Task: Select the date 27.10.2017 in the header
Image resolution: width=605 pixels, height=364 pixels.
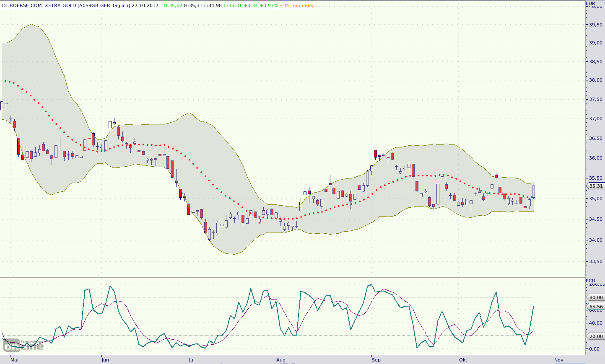Action: click(x=144, y=5)
